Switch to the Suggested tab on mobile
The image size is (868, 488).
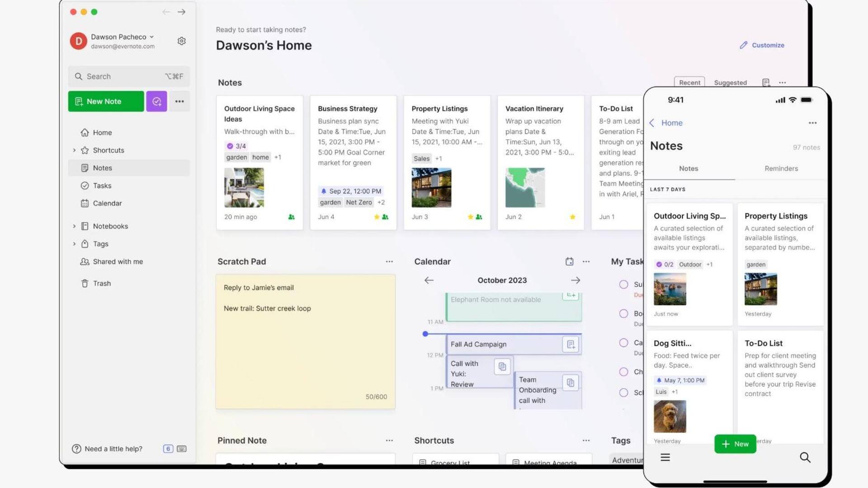[730, 82]
